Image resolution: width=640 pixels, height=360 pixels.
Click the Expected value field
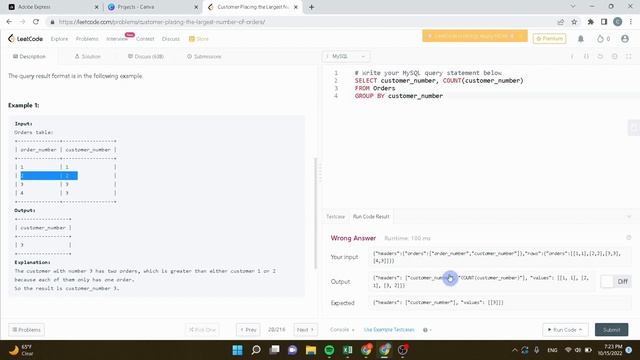tap(500, 302)
